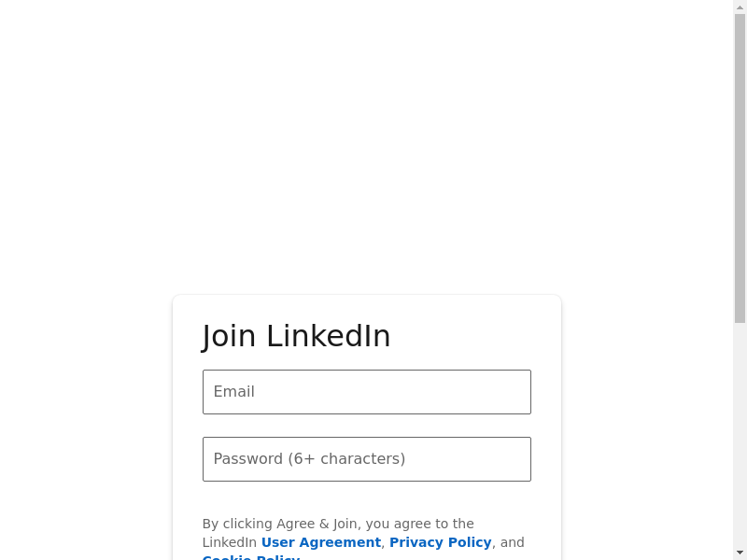Screen dimensions: 747x560
Task: Focus the Email input field
Action: pos(366,392)
